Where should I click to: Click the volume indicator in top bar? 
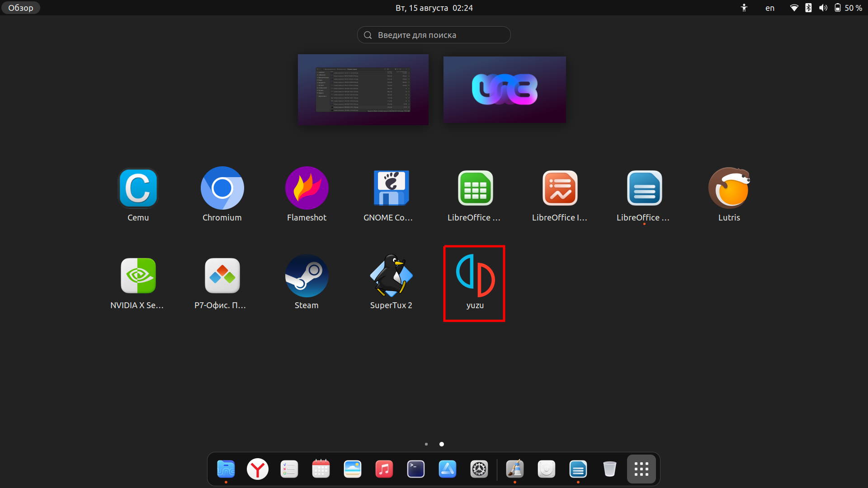click(x=823, y=8)
